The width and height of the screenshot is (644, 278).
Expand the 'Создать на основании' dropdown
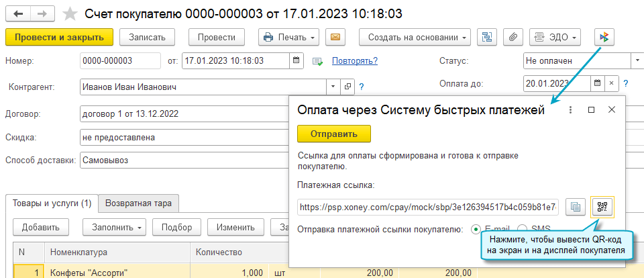[x=415, y=37]
